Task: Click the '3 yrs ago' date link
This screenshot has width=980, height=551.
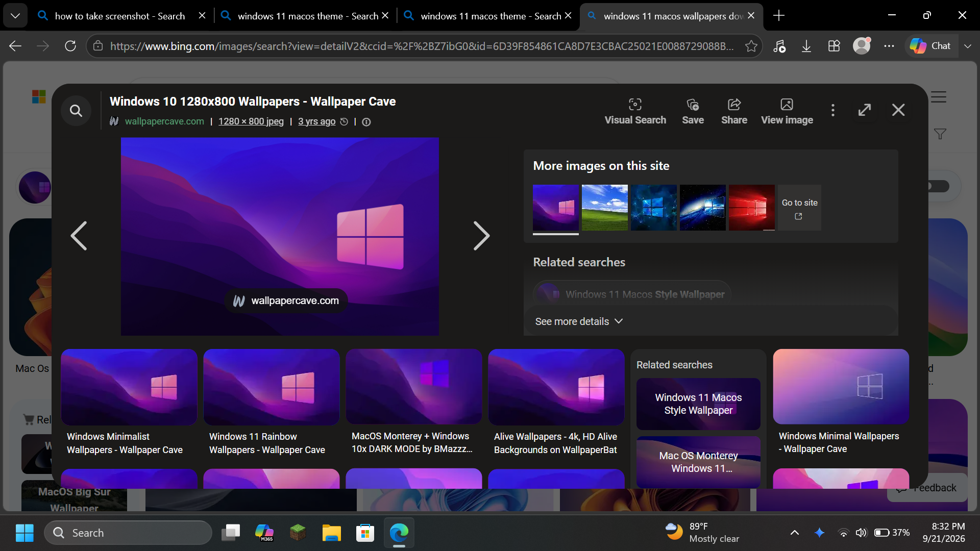Action: click(317, 121)
